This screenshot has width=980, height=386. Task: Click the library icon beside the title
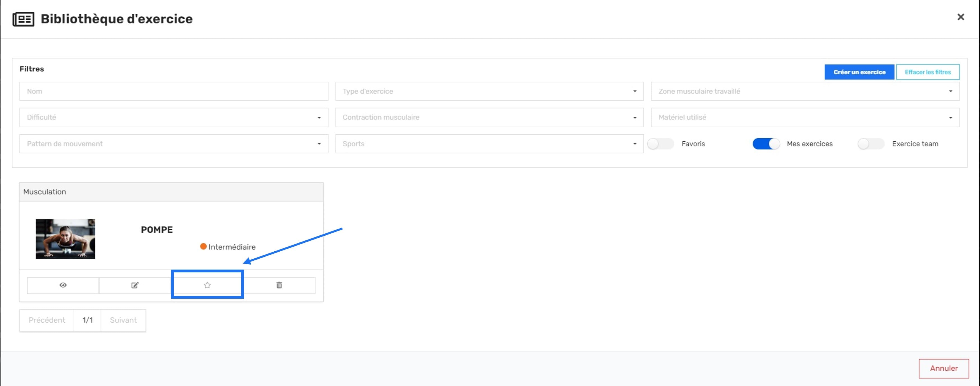point(23,19)
